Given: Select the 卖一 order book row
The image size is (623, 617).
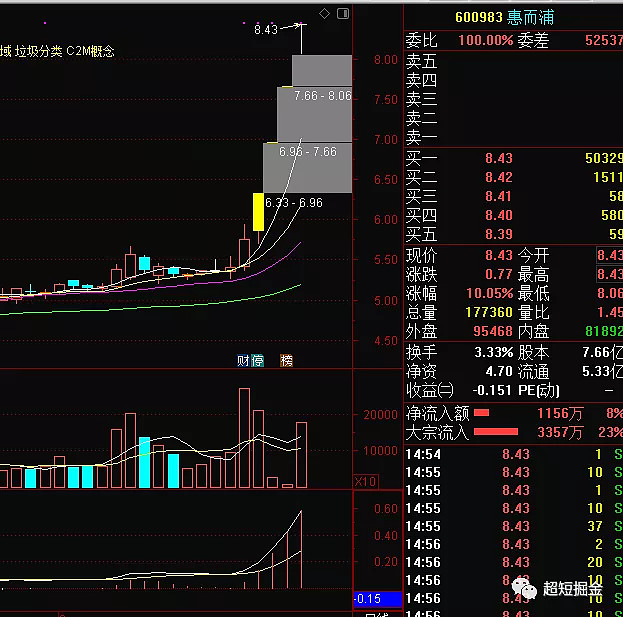Looking at the screenshot, I should 513,137.
